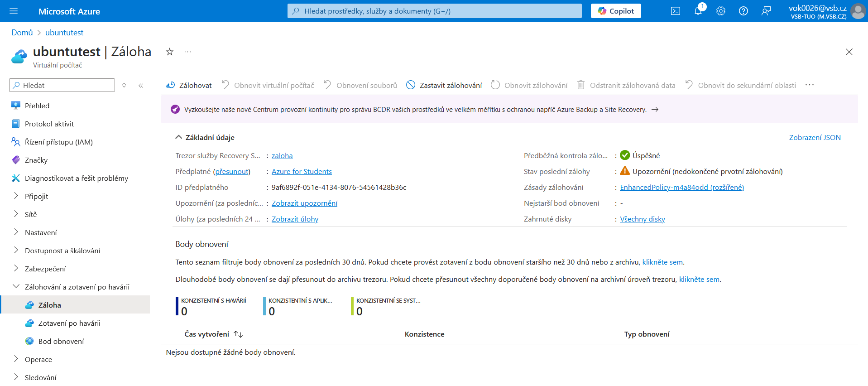Open the notifications bell

click(698, 11)
